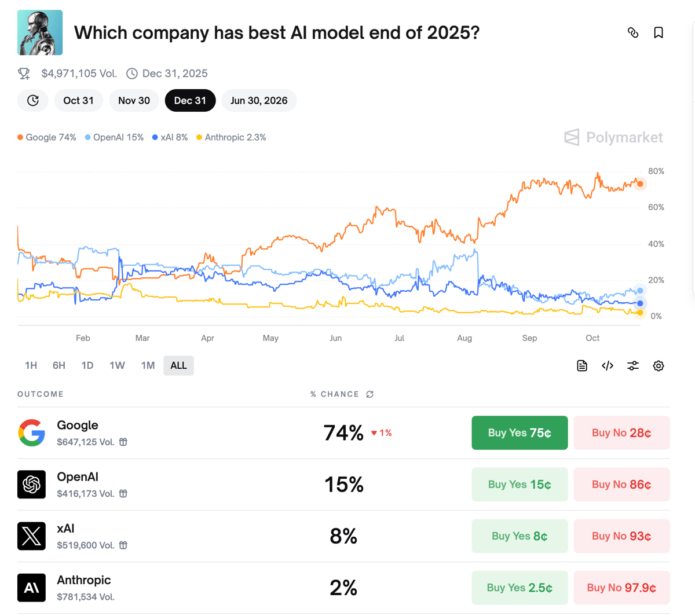Toggle the OpenAI legend entry

click(114, 137)
